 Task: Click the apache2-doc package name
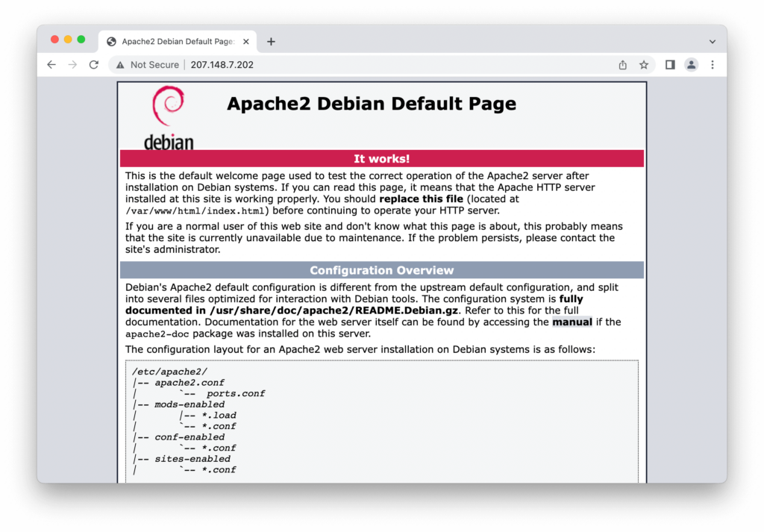157,334
